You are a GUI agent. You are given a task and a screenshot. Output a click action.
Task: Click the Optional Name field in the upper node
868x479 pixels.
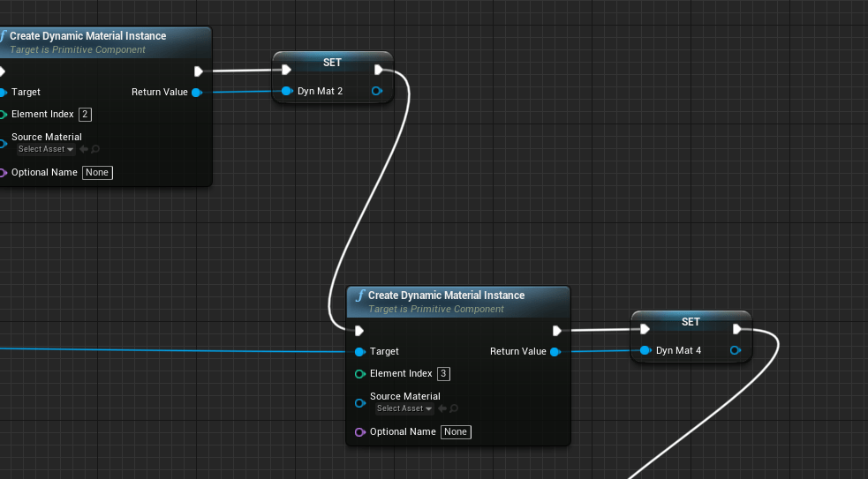click(97, 172)
